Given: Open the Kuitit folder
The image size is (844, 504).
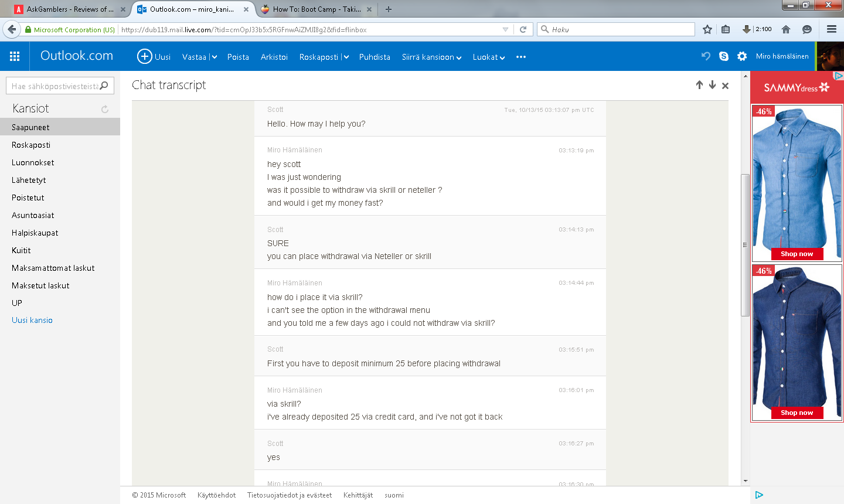Looking at the screenshot, I should (x=60, y=250).
